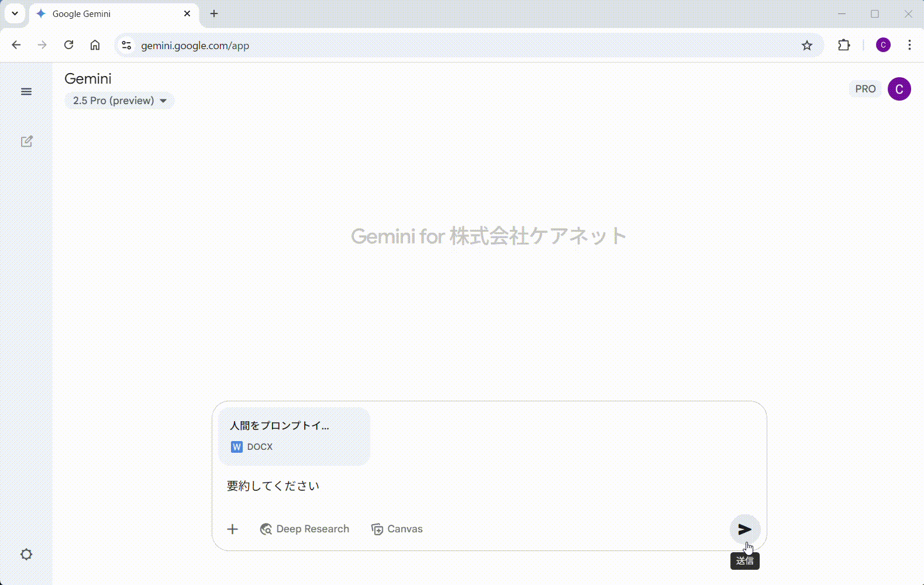The width and height of the screenshot is (924, 585).
Task: Open the browser extensions puzzle icon
Action: 844,45
